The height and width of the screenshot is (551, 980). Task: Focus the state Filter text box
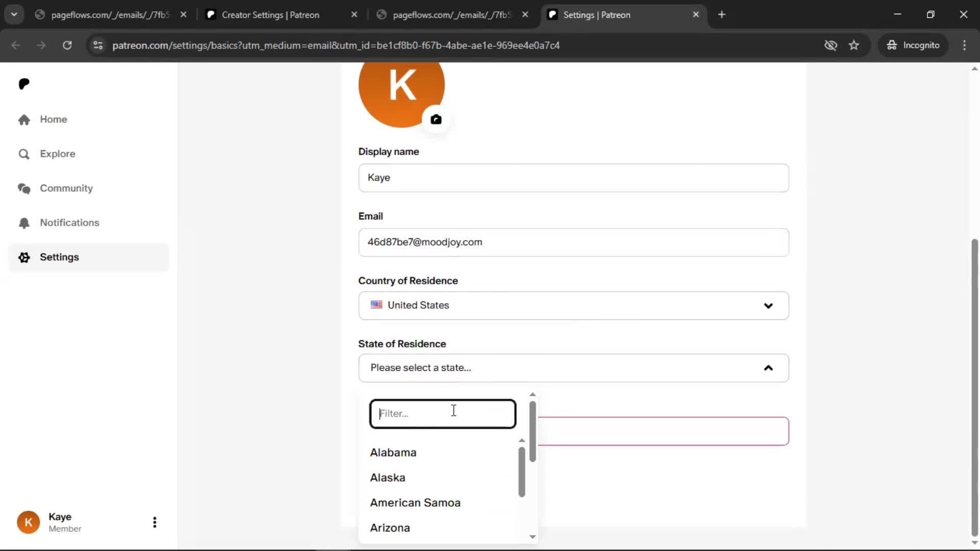point(443,414)
